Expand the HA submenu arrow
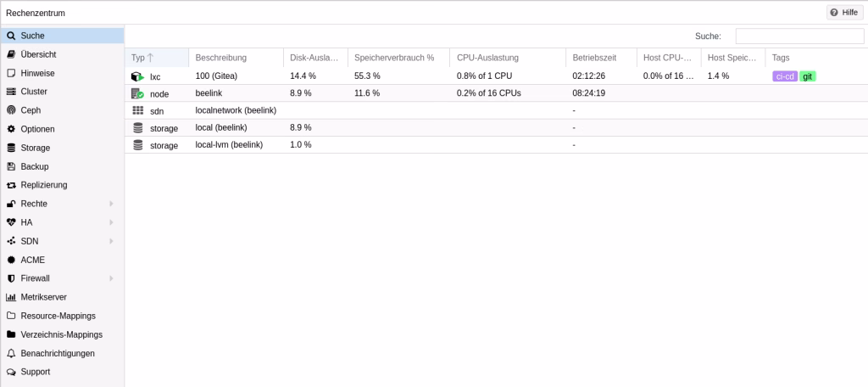The image size is (868, 387). 111,222
